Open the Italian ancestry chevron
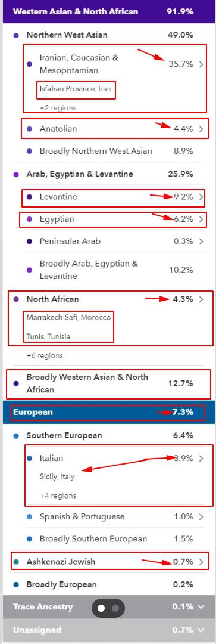Image resolution: width=216 pixels, height=644 pixels. click(x=201, y=459)
